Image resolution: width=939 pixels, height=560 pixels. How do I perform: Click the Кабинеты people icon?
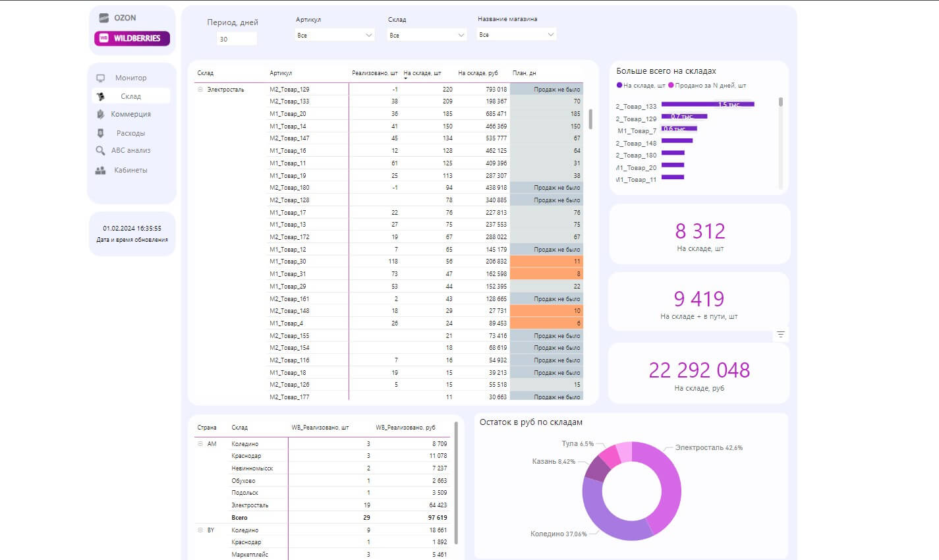[101, 170]
